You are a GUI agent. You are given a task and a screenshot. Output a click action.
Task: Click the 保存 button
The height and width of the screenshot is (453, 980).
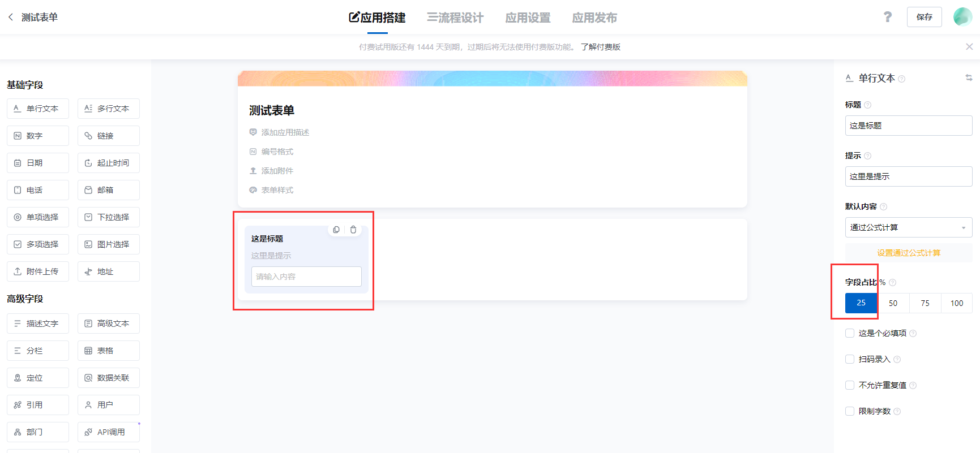[x=924, y=17]
